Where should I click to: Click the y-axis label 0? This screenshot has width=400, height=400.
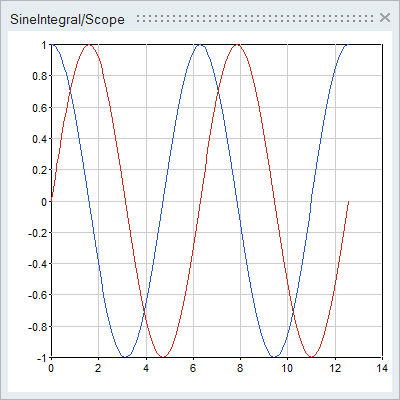click(44, 202)
